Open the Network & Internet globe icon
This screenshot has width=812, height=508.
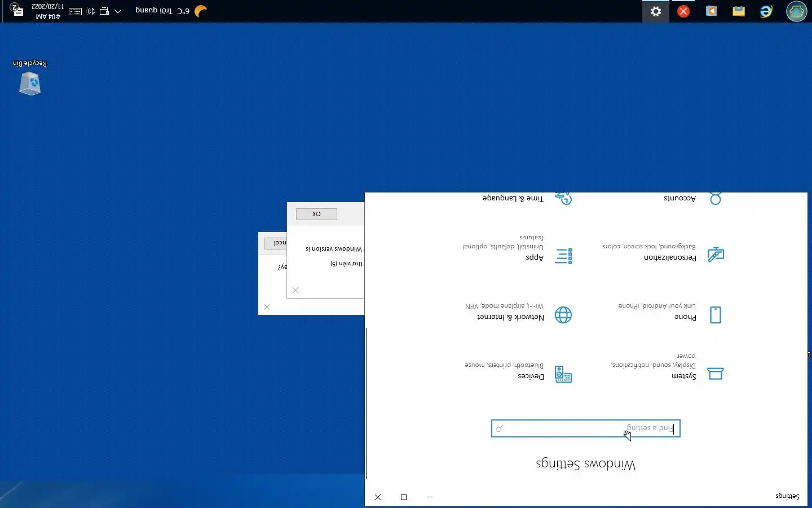(x=563, y=315)
